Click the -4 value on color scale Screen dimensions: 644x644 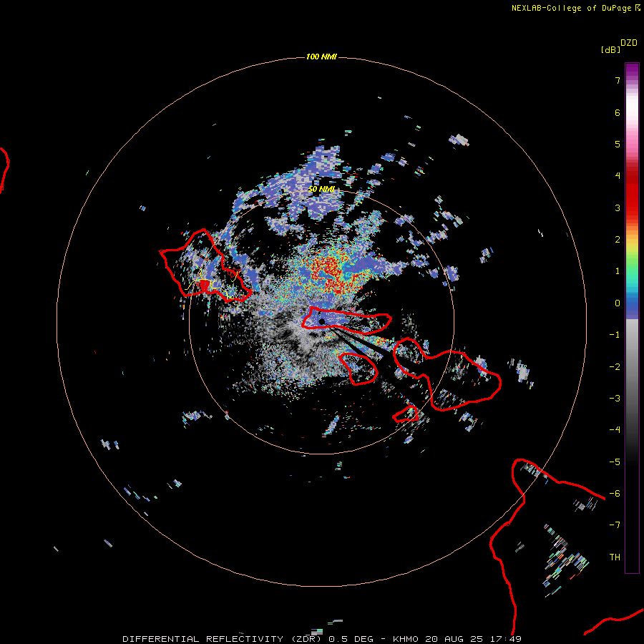[615, 429]
